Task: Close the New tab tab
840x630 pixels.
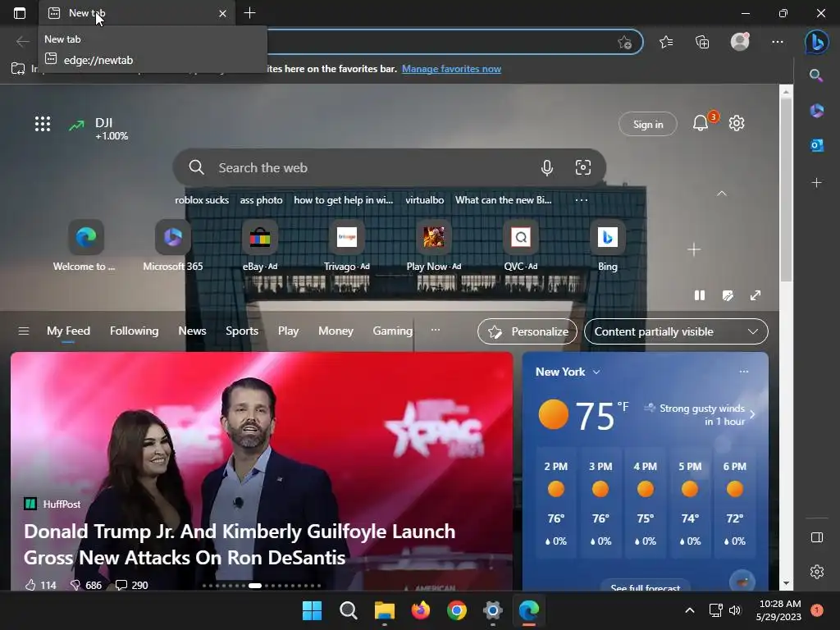Action: [x=222, y=13]
